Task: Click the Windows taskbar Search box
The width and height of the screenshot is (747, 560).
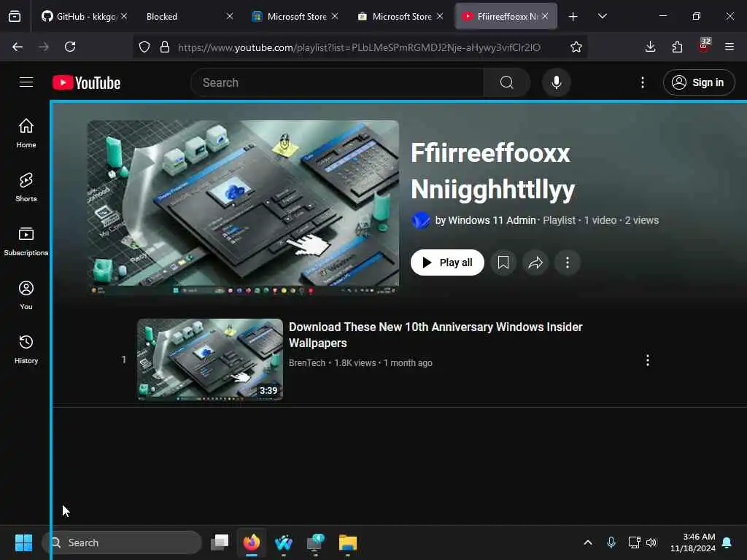Action: pos(122,542)
